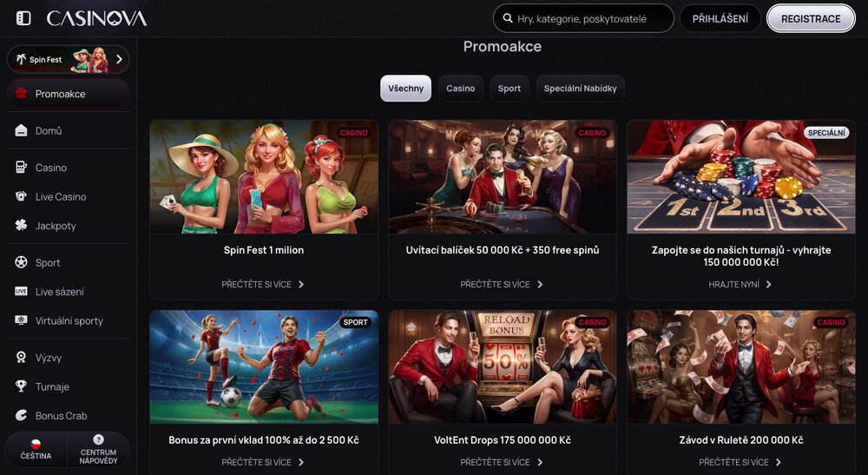Expand the Spin Fest banner arrow
This screenshot has width=868, height=475.
(x=119, y=60)
